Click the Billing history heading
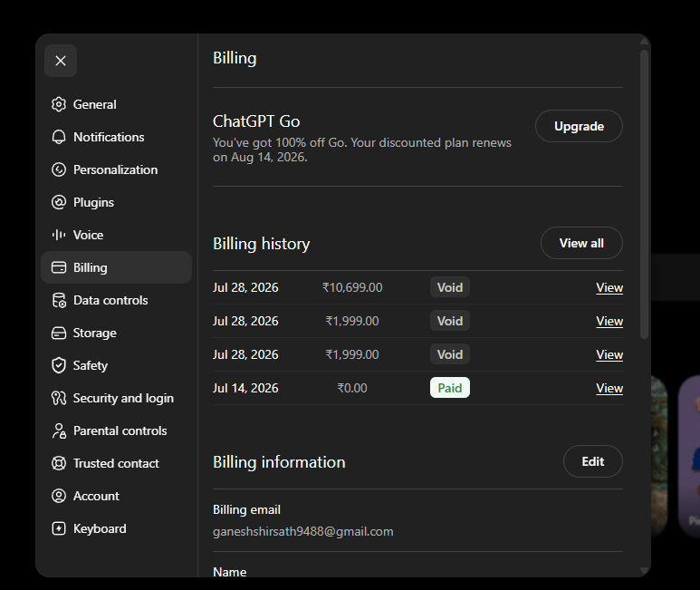Viewport: 700px width, 590px height. click(261, 244)
